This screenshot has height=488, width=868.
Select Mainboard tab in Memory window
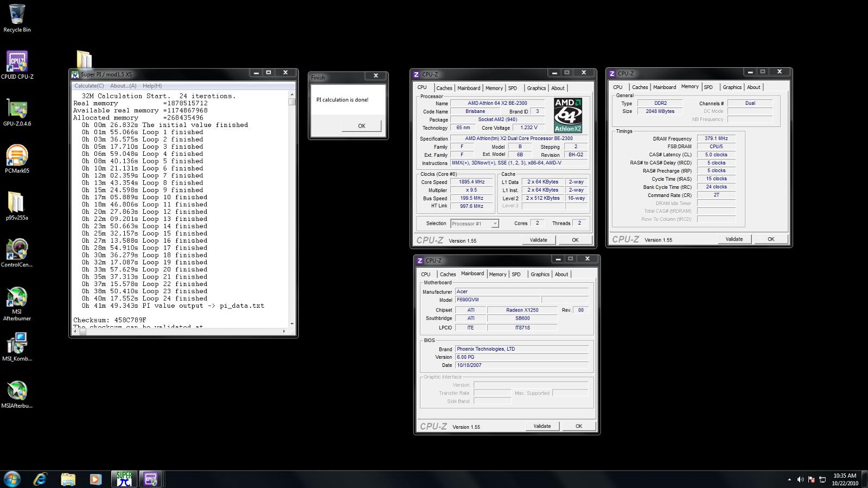(665, 87)
